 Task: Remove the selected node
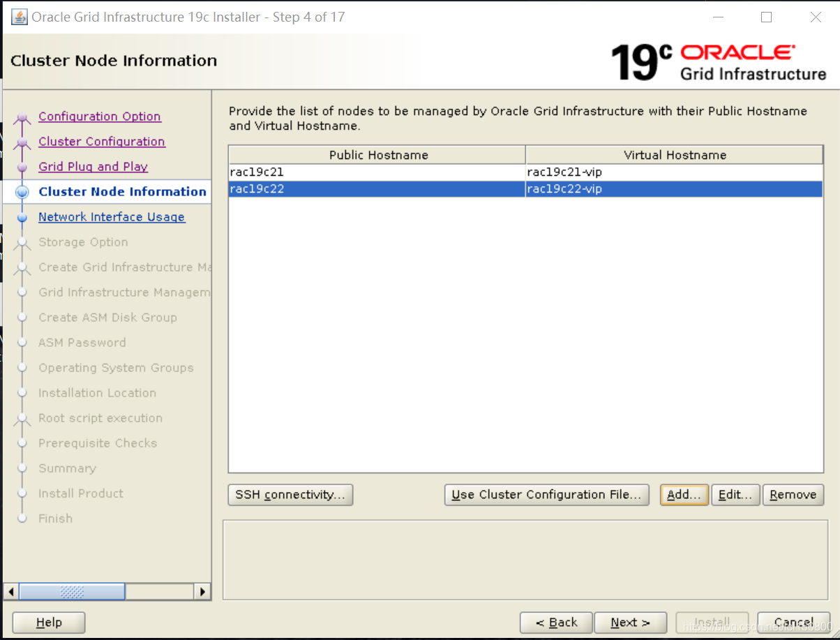pos(793,495)
